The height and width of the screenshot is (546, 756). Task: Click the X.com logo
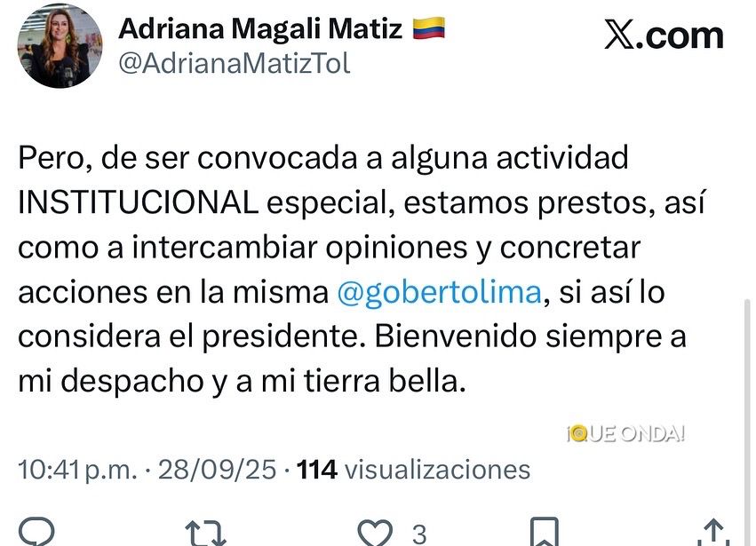(x=663, y=36)
